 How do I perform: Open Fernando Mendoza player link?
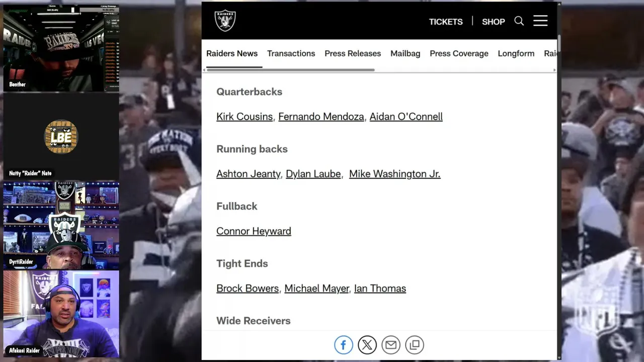coord(321,117)
